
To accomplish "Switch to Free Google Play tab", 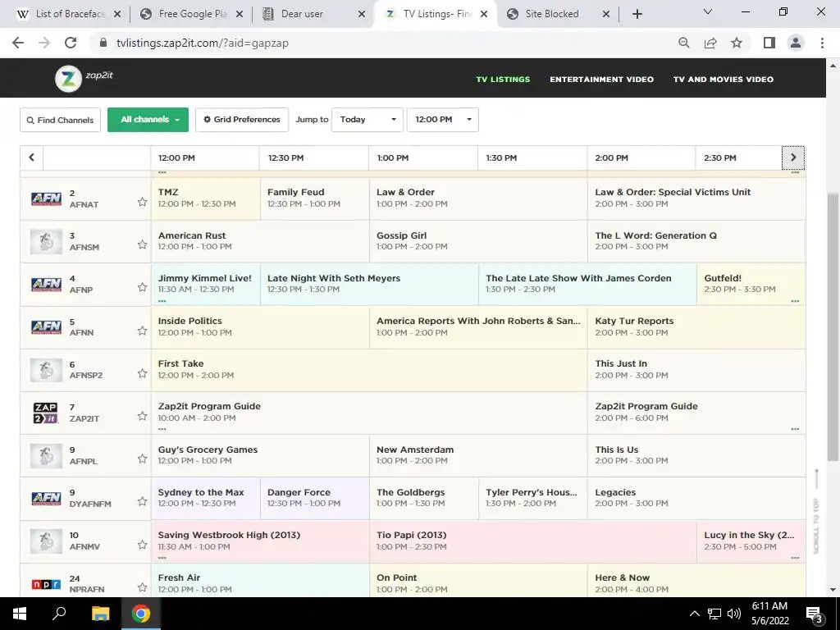I will pos(192,14).
